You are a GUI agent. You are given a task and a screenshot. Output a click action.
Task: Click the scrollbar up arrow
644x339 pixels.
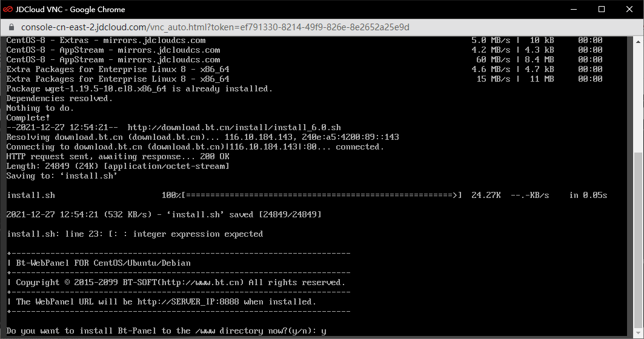tap(639, 42)
